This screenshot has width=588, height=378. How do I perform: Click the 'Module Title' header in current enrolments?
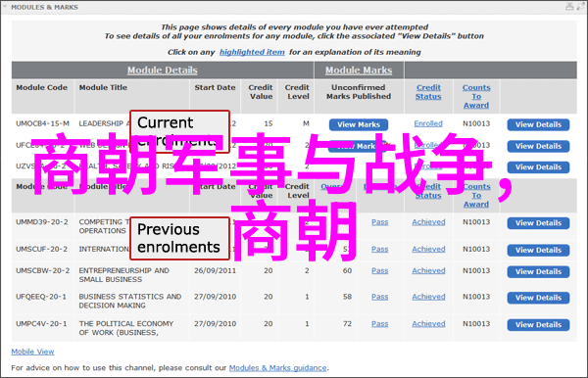tap(103, 87)
